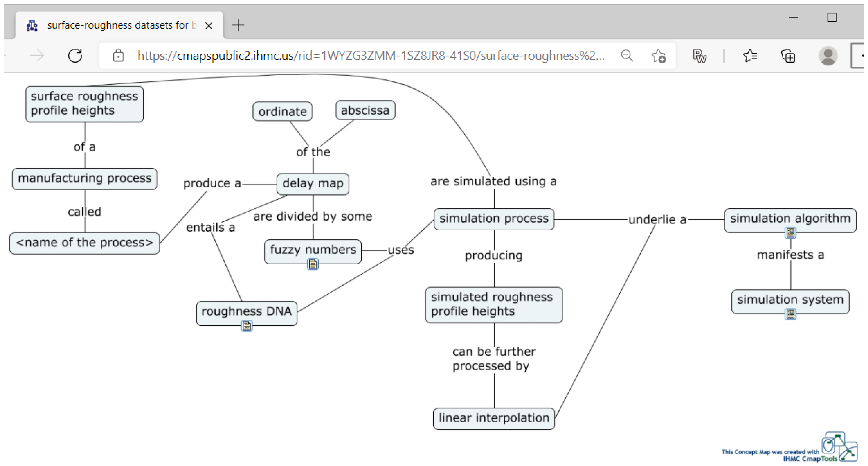Screen dimensions: 868x466
Task: Open a new browser tab
Action: (x=238, y=25)
